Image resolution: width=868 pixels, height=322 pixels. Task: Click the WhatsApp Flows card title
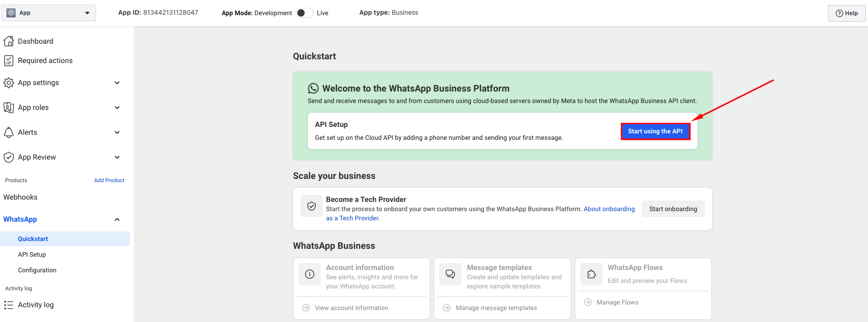(x=635, y=268)
